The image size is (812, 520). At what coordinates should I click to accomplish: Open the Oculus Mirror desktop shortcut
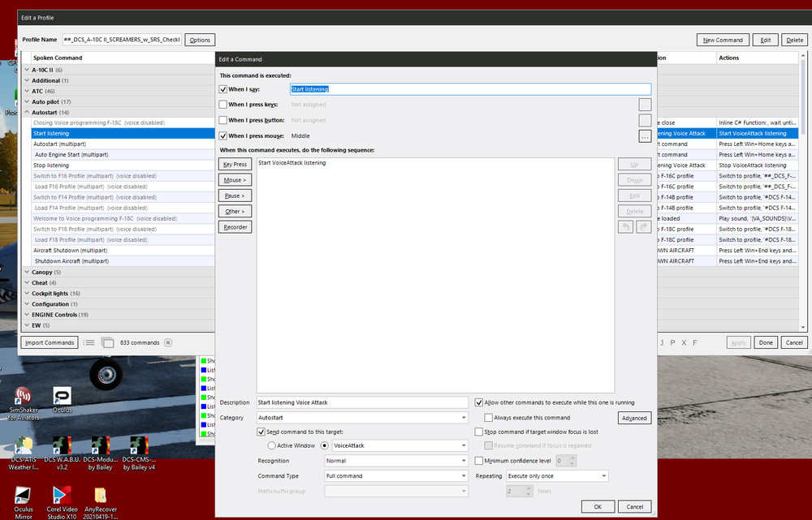23,496
